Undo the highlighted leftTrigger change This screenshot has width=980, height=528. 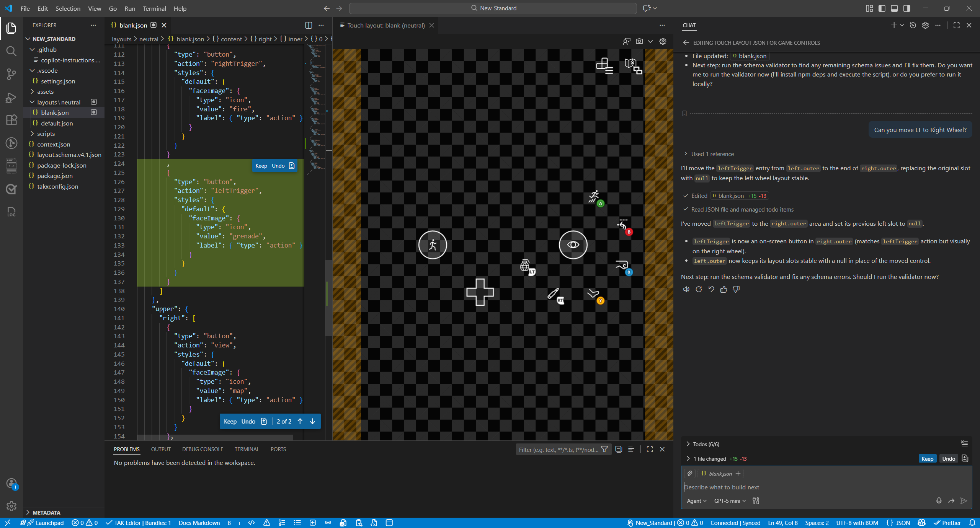point(278,166)
